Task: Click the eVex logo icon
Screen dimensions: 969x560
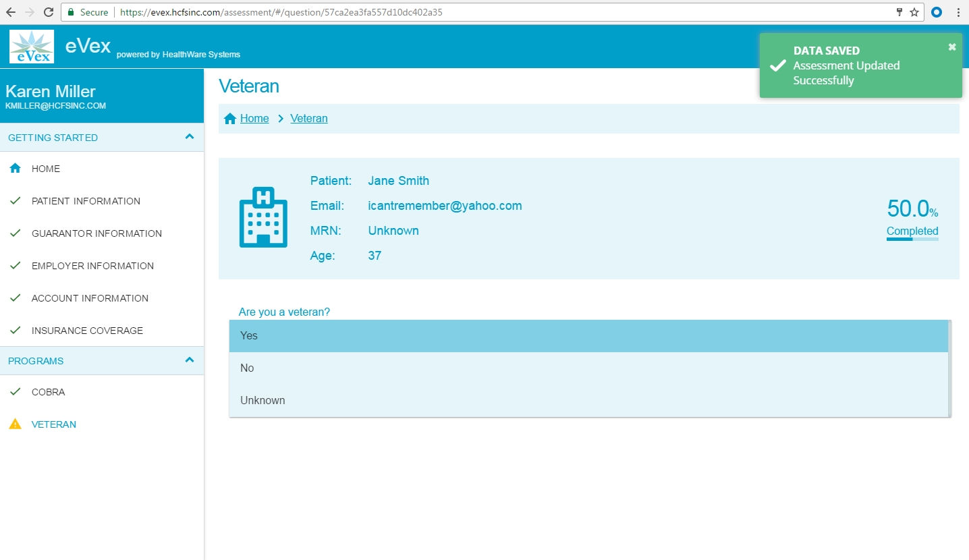Action: pyautogui.click(x=32, y=47)
